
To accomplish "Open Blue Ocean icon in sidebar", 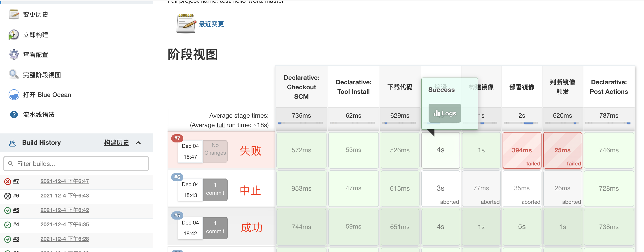I will coord(14,95).
